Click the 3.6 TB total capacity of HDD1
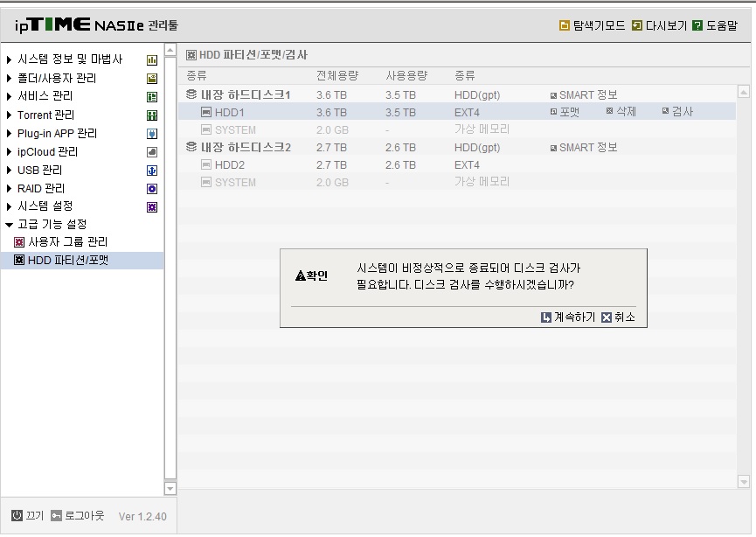The image size is (756, 537). coord(331,113)
